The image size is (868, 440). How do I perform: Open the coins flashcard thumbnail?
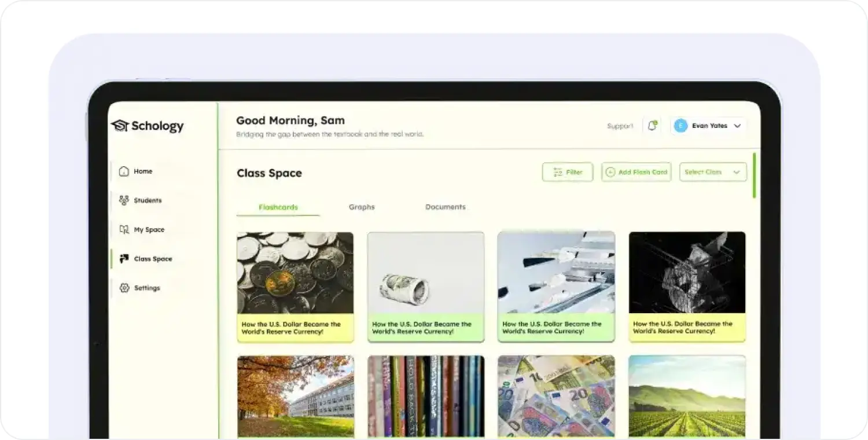pyautogui.click(x=295, y=273)
